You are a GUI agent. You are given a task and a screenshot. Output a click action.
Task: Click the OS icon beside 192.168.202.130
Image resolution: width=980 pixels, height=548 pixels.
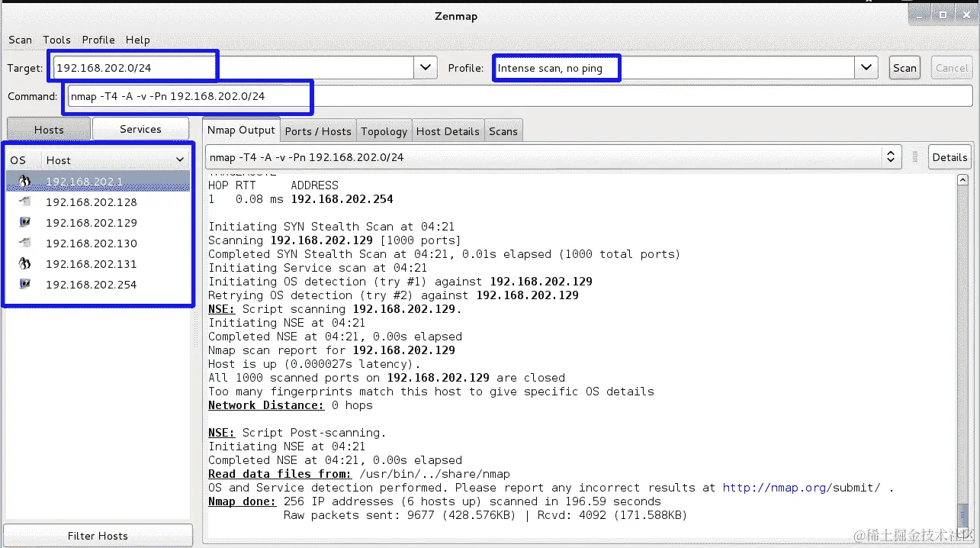[x=24, y=243]
